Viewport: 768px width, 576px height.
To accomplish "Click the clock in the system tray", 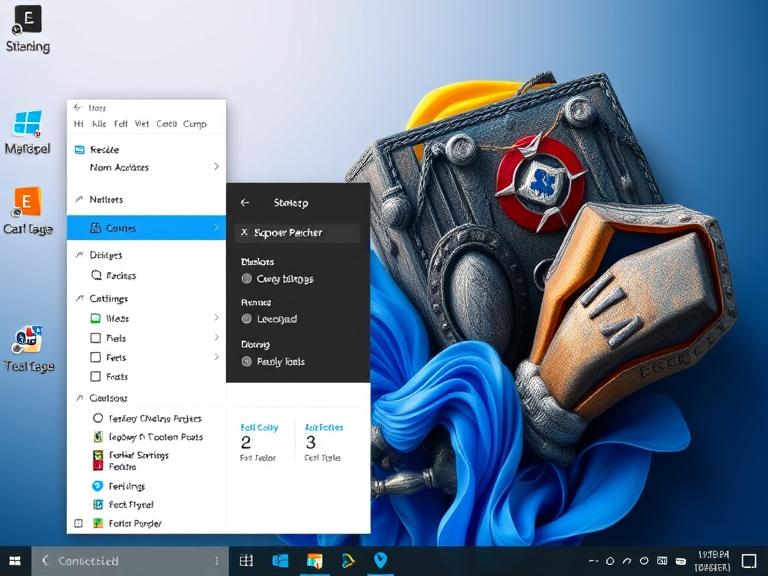I will pos(712,561).
